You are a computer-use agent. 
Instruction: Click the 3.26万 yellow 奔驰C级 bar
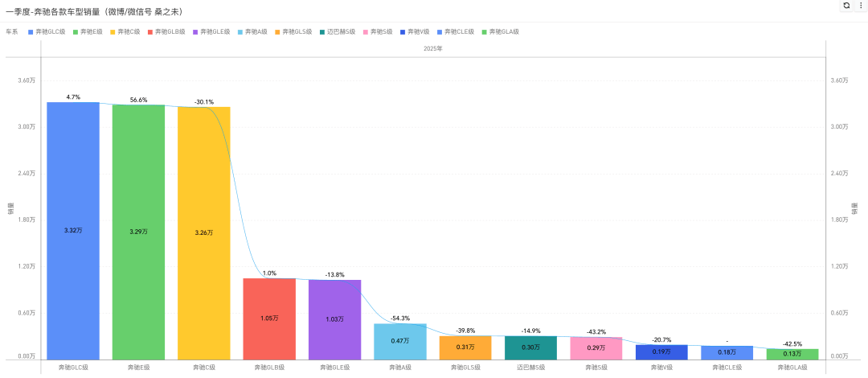(203, 232)
